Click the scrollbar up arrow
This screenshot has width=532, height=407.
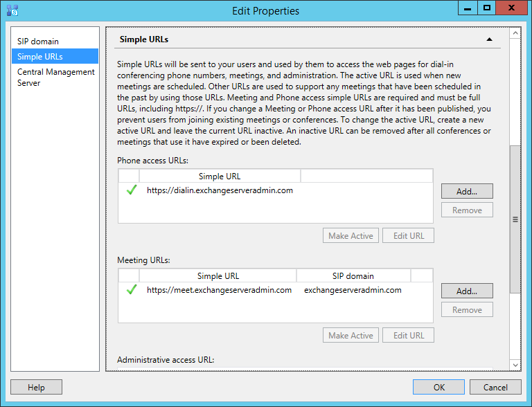(x=515, y=33)
